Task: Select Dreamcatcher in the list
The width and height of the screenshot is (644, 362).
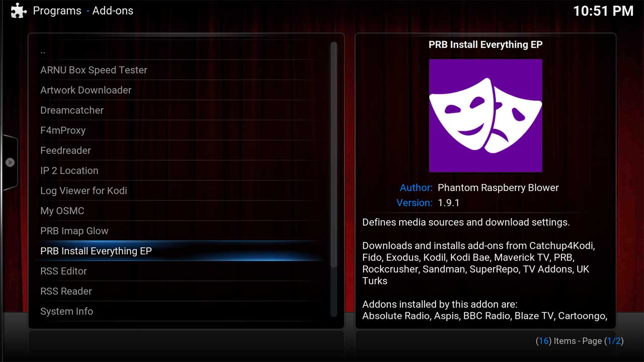Action: pos(180,110)
